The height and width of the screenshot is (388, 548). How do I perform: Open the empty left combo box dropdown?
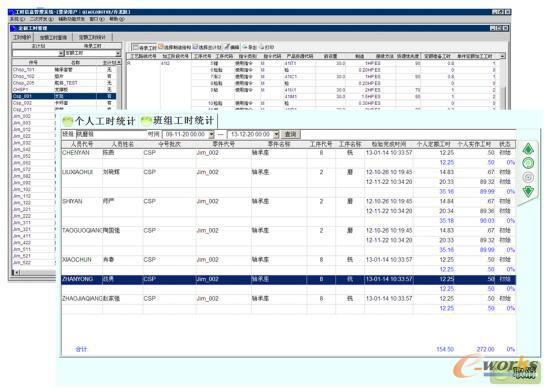point(61,53)
